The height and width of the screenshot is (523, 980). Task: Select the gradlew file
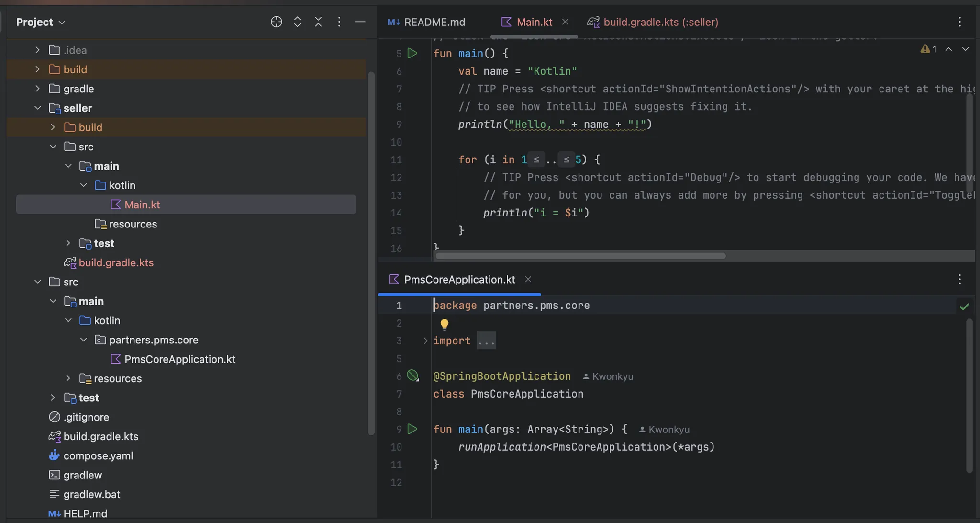tap(82, 475)
